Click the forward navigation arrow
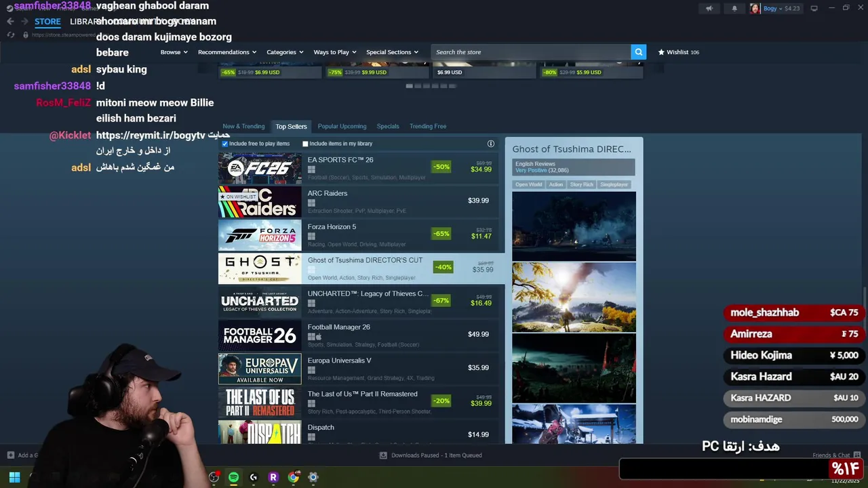 24,22
